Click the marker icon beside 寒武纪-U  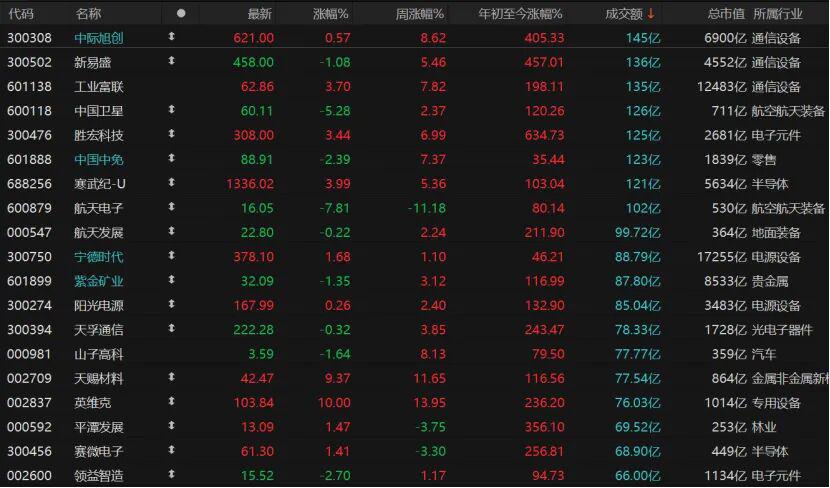pyautogui.click(x=171, y=183)
